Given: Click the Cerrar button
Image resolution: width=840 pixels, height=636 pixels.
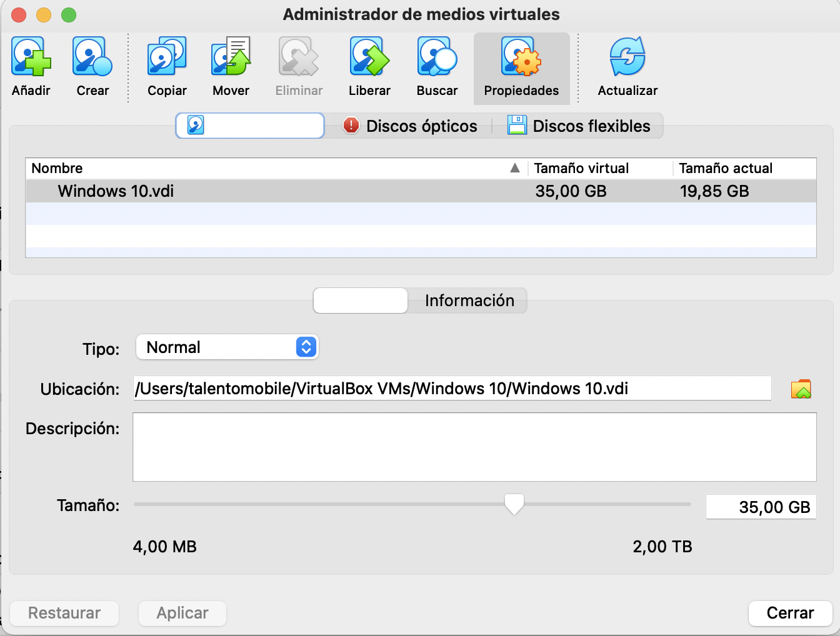Looking at the screenshot, I should pyautogui.click(x=790, y=613).
